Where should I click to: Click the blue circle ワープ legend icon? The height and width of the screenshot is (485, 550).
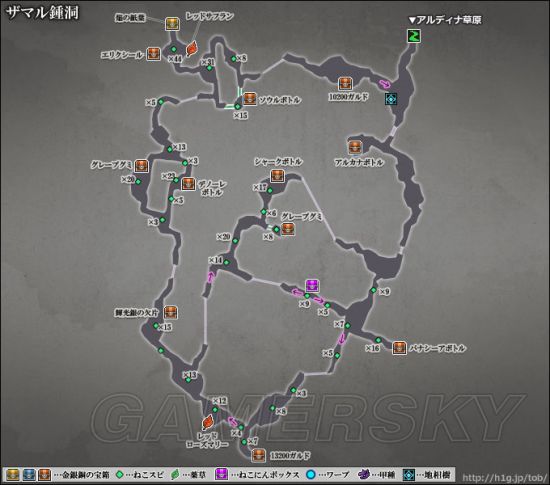click(x=311, y=475)
